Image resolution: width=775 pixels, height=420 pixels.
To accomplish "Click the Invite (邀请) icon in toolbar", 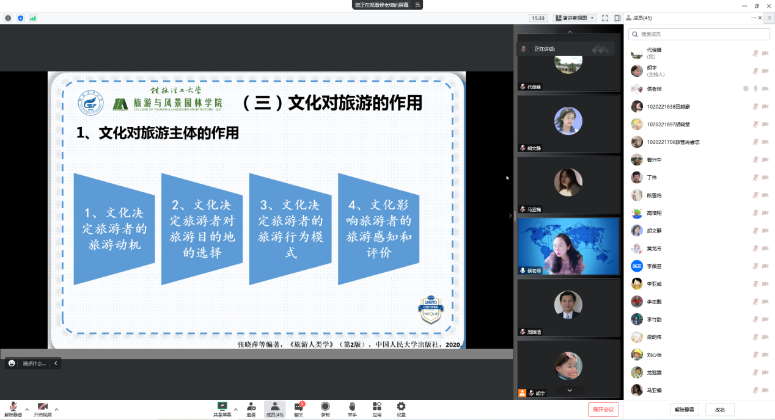I will pyautogui.click(x=250, y=408).
